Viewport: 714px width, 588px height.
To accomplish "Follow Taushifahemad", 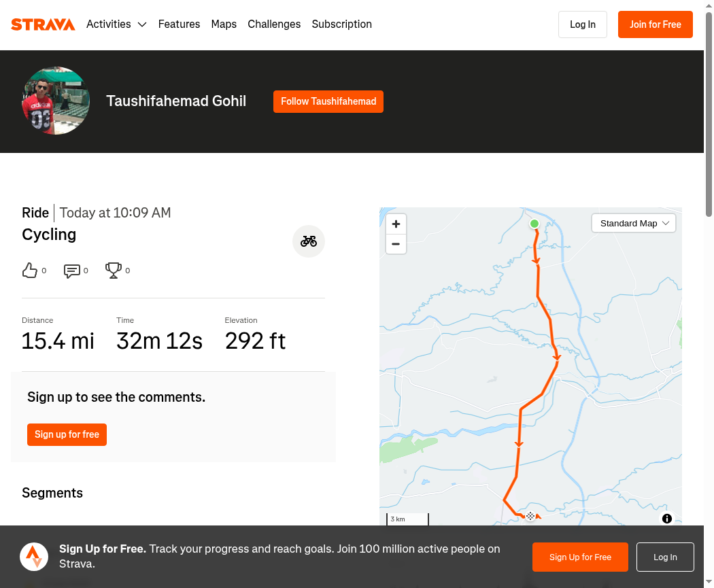I will [328, 101].
